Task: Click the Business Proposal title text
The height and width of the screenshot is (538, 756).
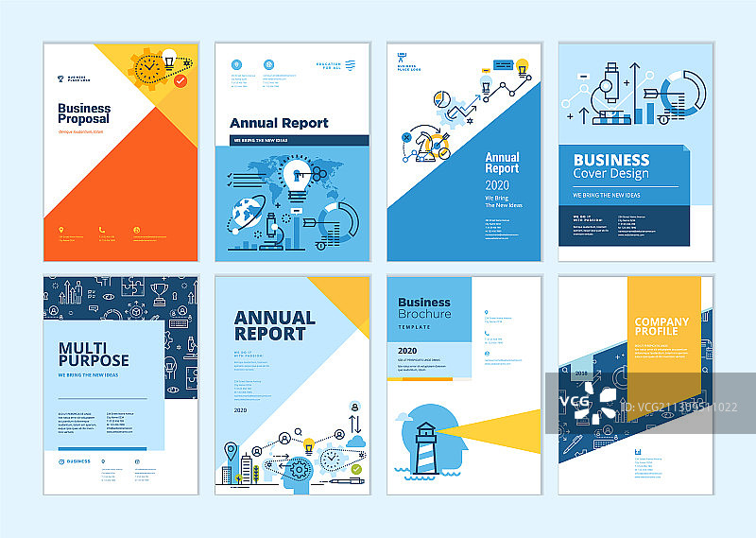Action: (x=83, y=114)
